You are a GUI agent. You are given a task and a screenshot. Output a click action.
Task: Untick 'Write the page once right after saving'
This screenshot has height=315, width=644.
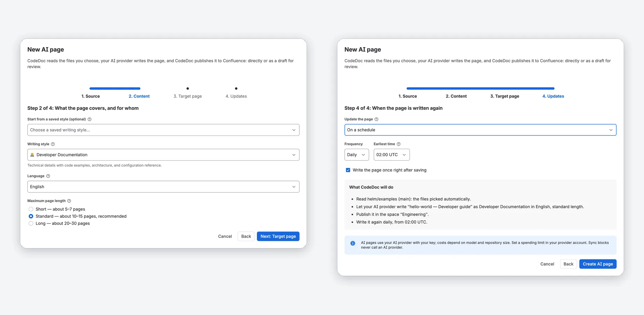point(348,170)
